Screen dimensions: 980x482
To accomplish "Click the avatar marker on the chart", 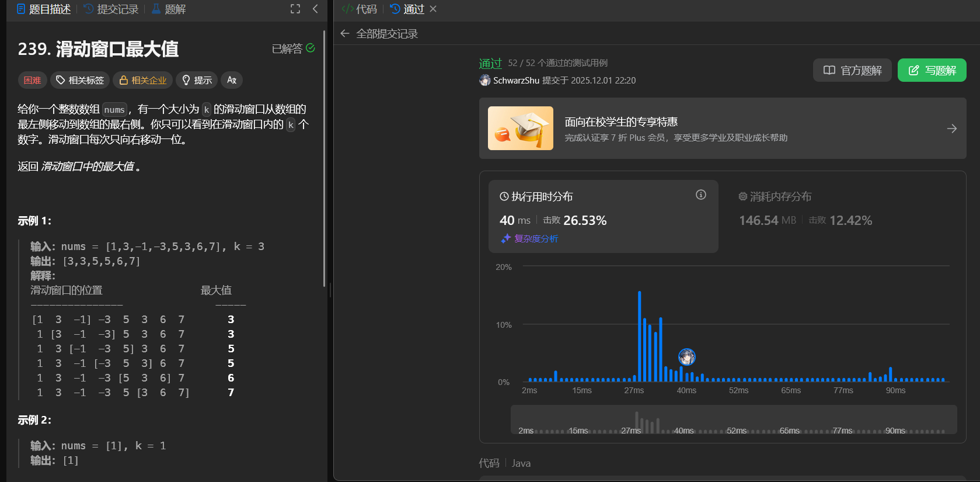I will (686, 356).
